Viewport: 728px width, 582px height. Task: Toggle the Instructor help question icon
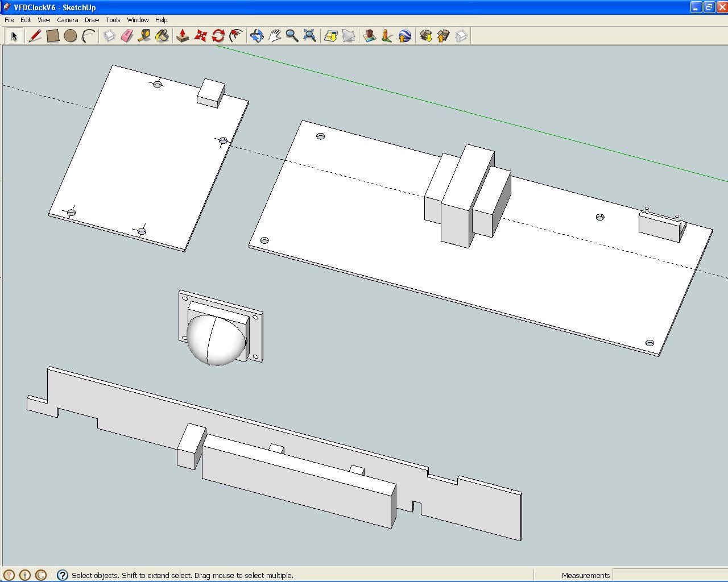pos(63,575)
